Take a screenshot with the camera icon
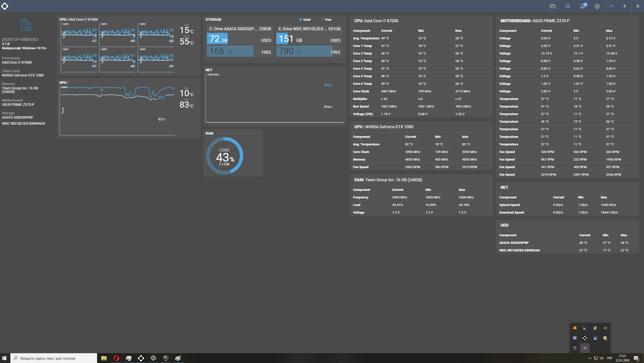 552,6
